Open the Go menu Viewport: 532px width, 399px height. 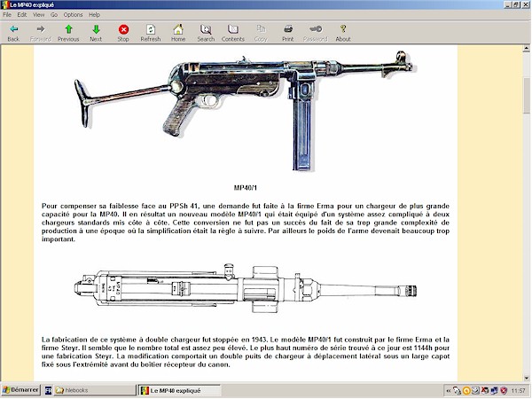click(54, 14)
